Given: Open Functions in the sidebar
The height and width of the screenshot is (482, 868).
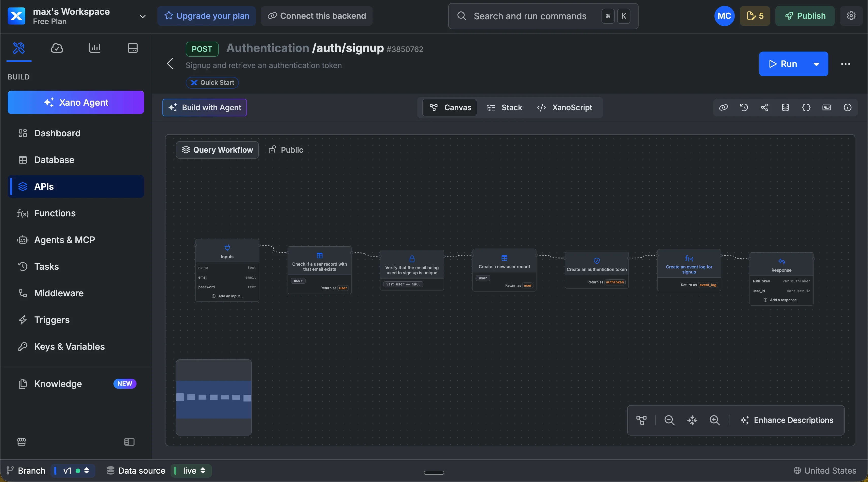Looking at the screenshot, I should pos(76,213).
